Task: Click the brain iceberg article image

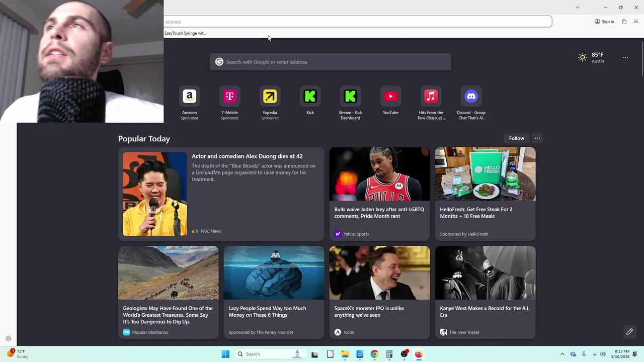Action: point(274,273)
